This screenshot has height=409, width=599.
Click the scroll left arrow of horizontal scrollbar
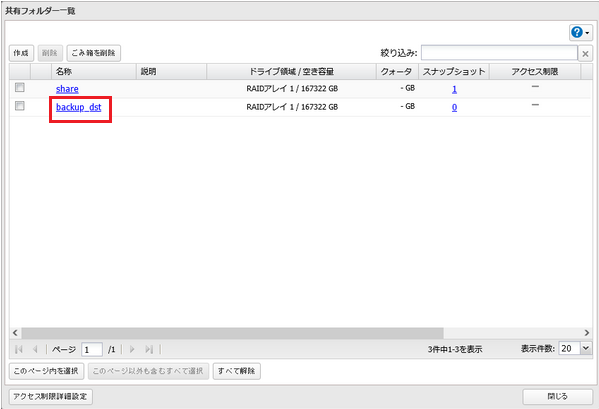(x=15, y=333)
